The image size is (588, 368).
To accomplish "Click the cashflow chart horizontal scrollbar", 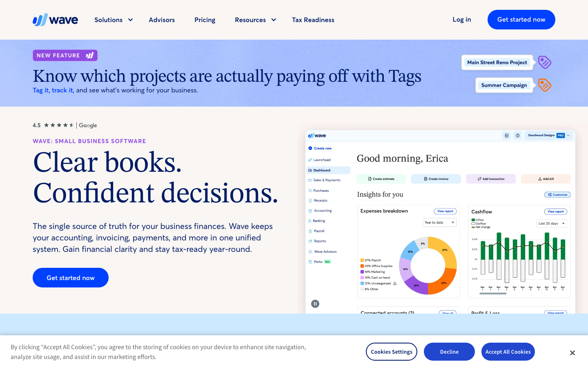I will click(493, 294).
